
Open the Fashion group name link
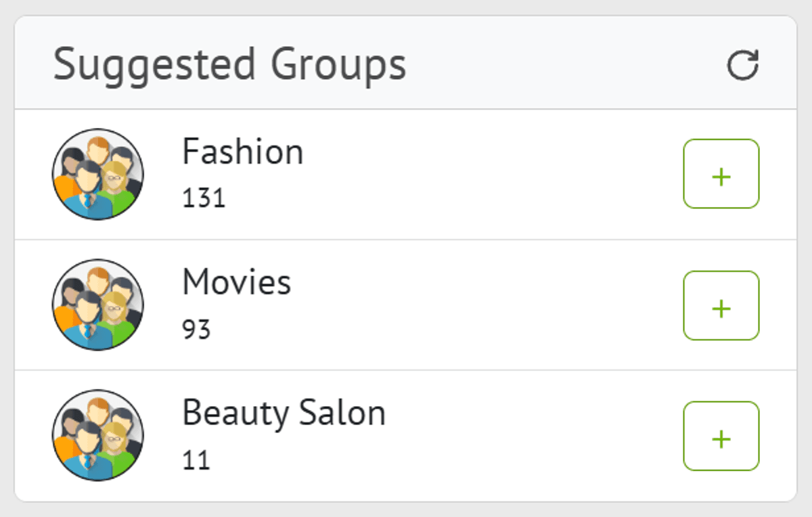[242, 152]
